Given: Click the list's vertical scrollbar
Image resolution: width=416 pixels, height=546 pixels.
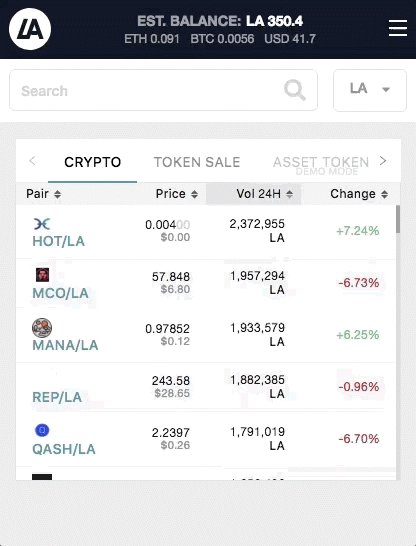Looking at the screenshot, I should point(398,219).
